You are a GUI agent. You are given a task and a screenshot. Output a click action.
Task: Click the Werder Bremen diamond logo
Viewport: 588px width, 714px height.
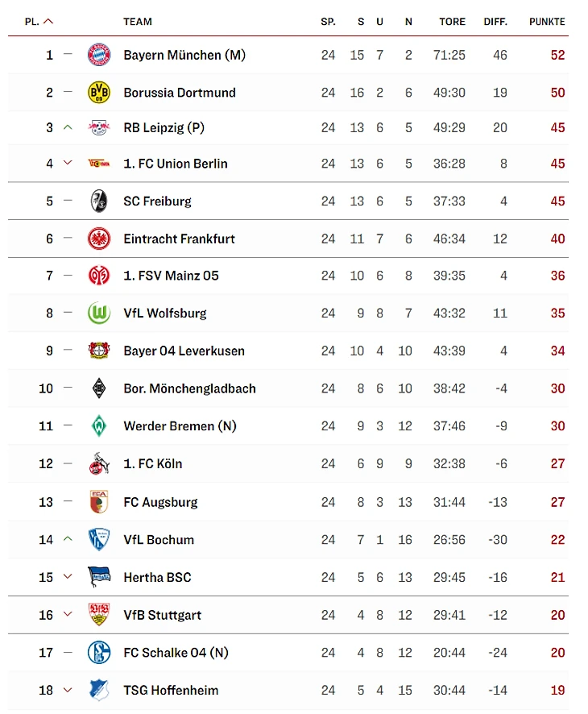point(99,426)
